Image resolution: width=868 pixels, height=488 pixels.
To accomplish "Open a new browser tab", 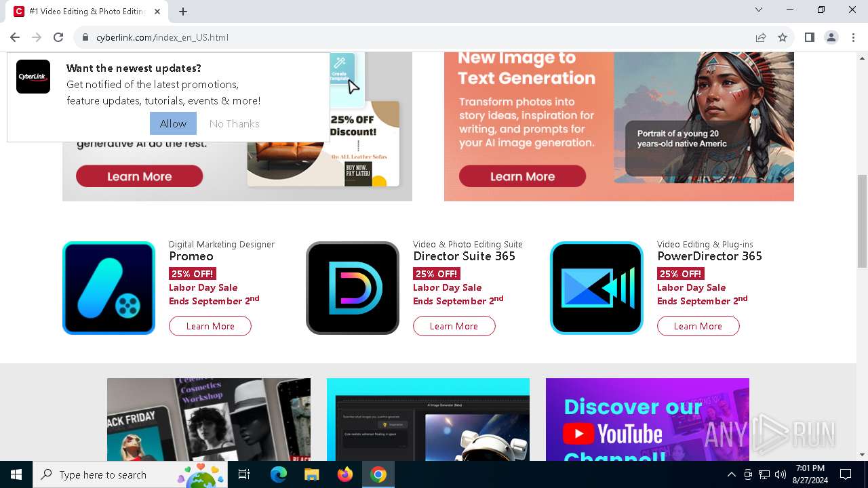I will (x=183, y=12).
